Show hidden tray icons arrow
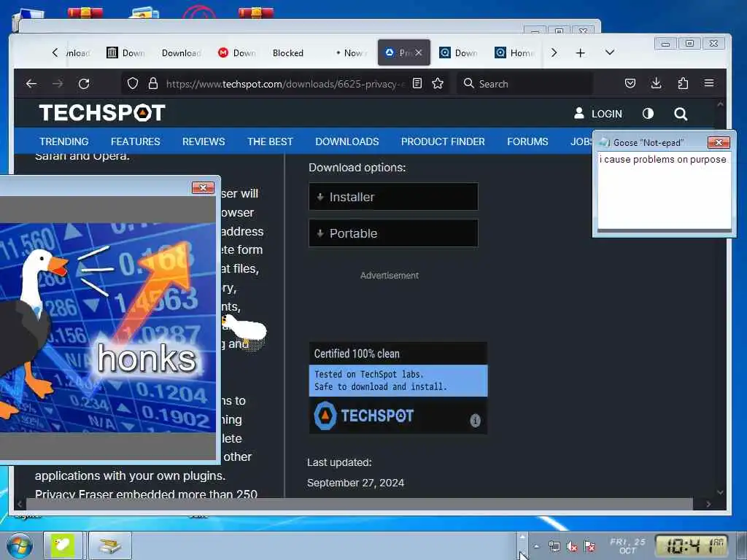The image size is (747, 560). [536, 547]
